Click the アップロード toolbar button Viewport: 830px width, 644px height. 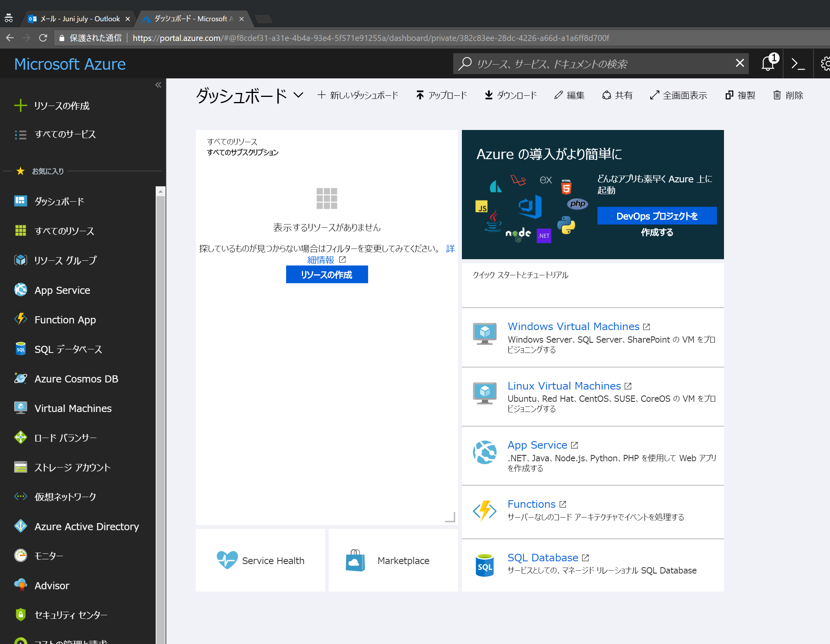click(x=441, y=95)
